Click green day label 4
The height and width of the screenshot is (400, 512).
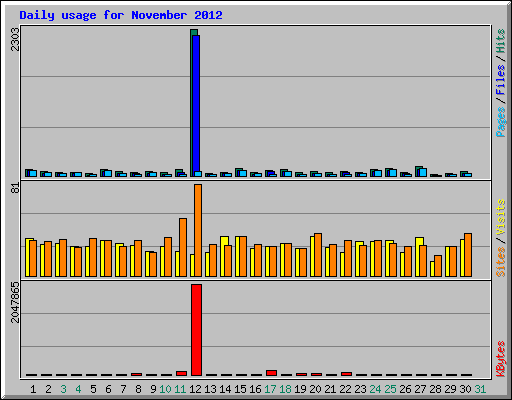point(78,389)
